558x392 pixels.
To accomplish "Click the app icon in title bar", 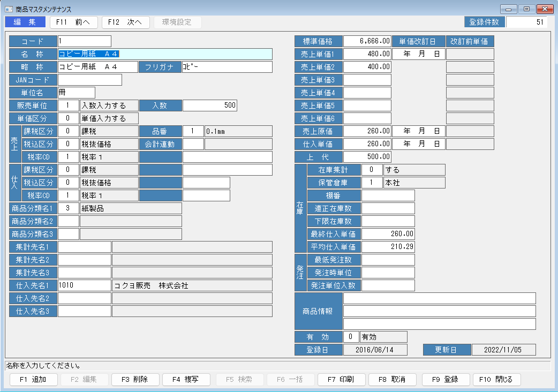I will click(x=9, y=9).
